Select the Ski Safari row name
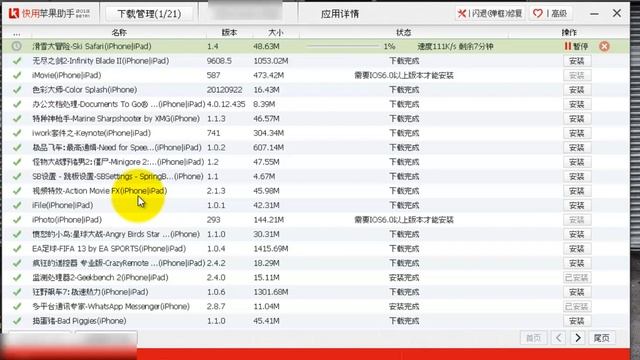 pos(92,46)
